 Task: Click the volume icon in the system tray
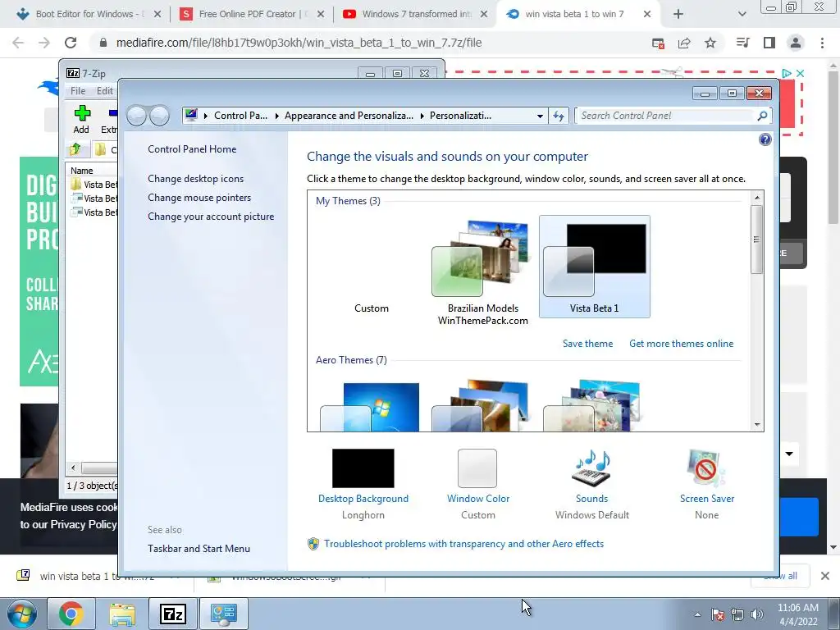tap(757, 614)
